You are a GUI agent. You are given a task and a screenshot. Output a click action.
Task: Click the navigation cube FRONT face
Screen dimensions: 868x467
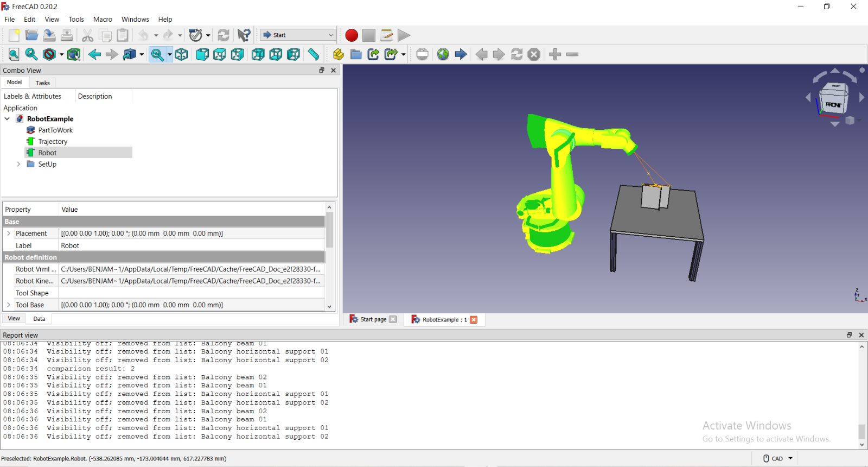point(833,105)
